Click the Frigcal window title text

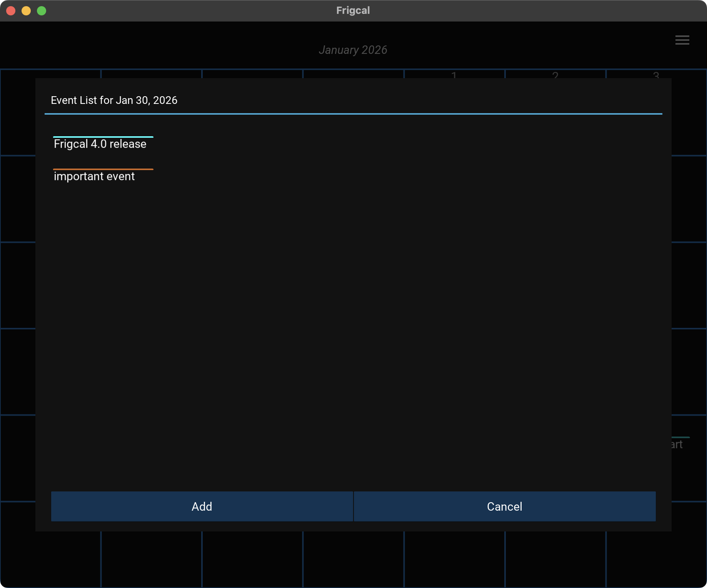pyautogui.click(x=353, y=10)
